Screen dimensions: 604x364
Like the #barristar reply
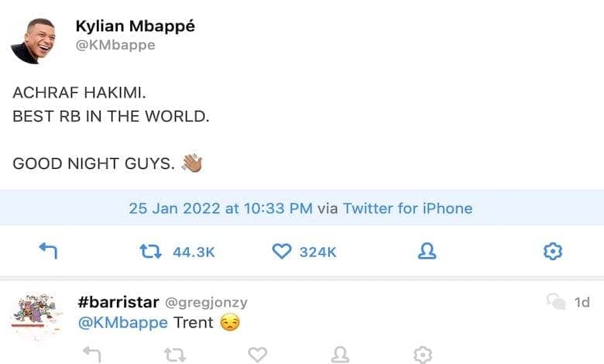coord(257,354)
